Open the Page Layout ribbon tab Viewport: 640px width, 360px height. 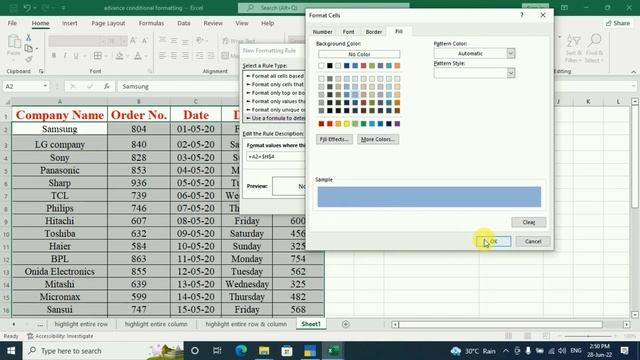pos(108,23)
